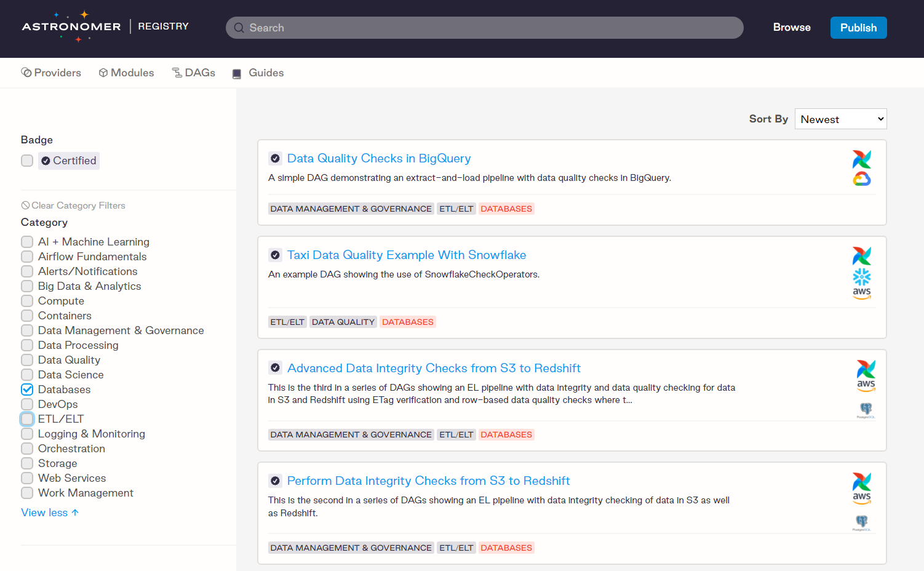
Task: Check the Alerts/Notifications category
Action: tap(27, 271)
